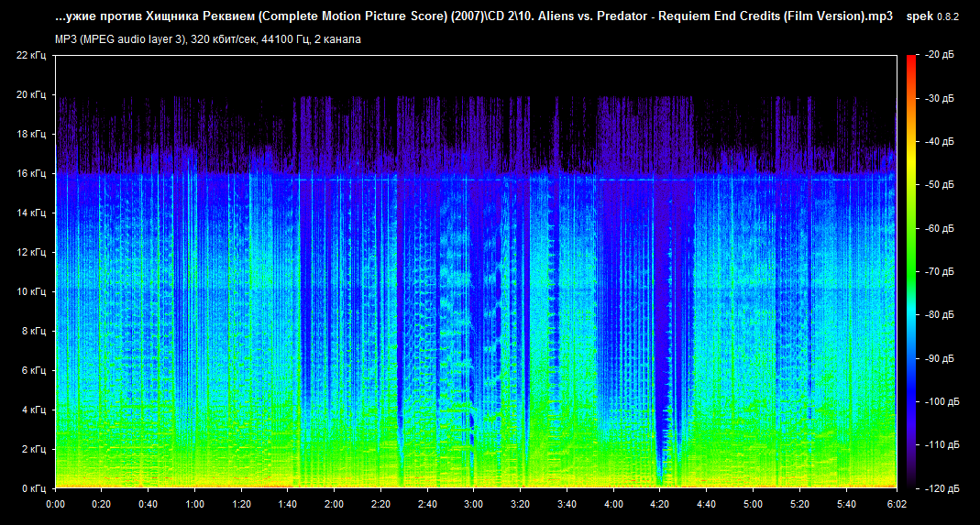Click the 0 кГц frequency axis label
Image resolution: width=980 pixels, height=525 pixels.
pyautogui.click(x=33, y=488)
